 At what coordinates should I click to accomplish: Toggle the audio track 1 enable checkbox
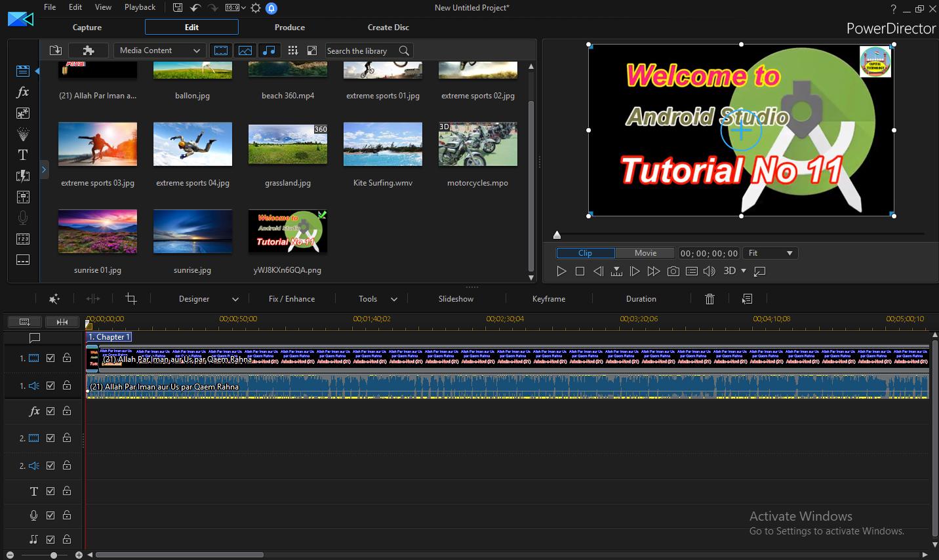50,386
